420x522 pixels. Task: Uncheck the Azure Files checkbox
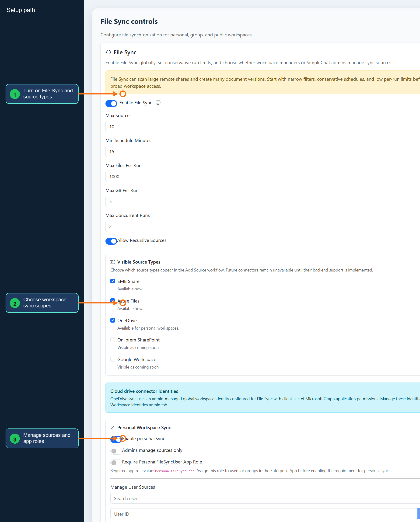[113, 301]
